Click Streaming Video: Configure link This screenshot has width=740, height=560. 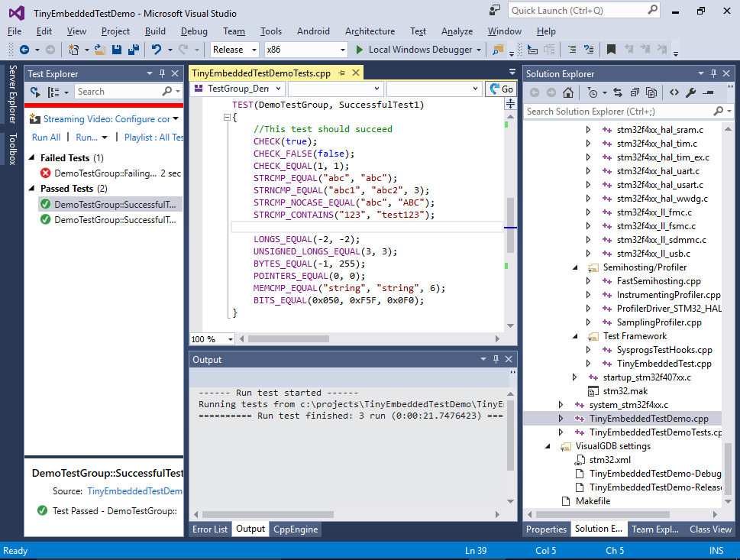coord(106,119)
